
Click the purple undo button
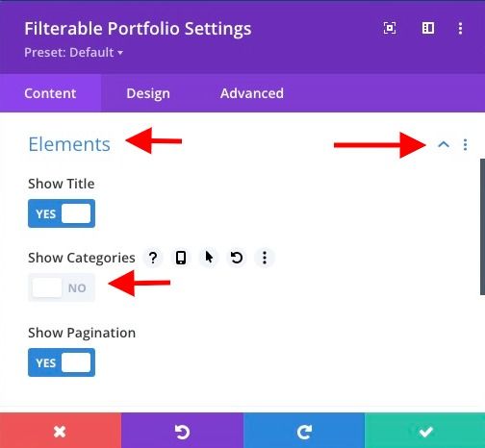coord(182,431)
